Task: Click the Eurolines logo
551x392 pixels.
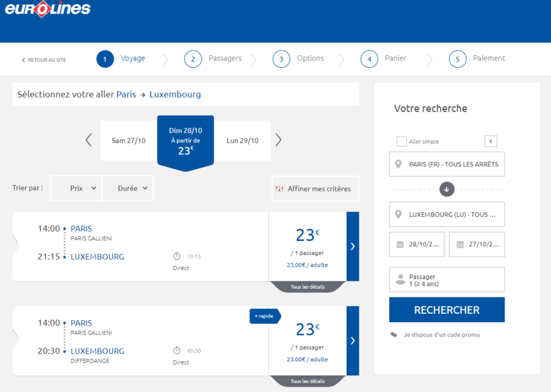Action: pyautogui.click(x=48, y=9)
